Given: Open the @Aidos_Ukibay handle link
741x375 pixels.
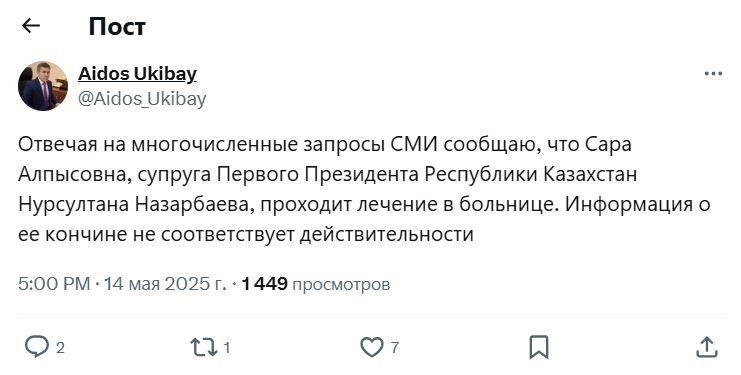Looking at the screenshot, I should (142, 99).
